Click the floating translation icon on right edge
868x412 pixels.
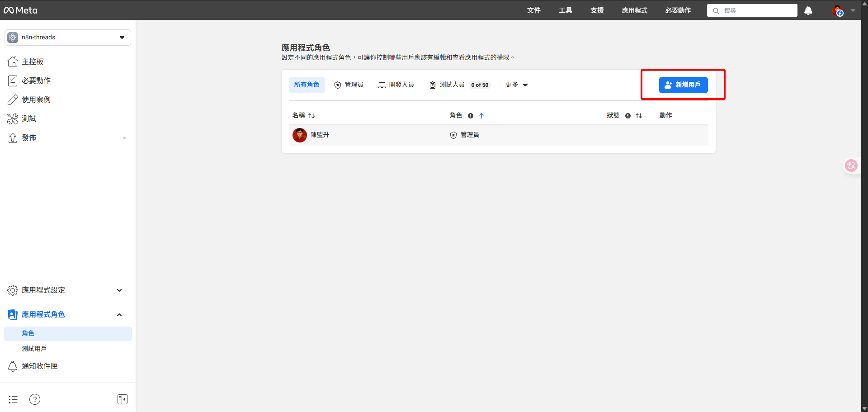coord(852,166)
